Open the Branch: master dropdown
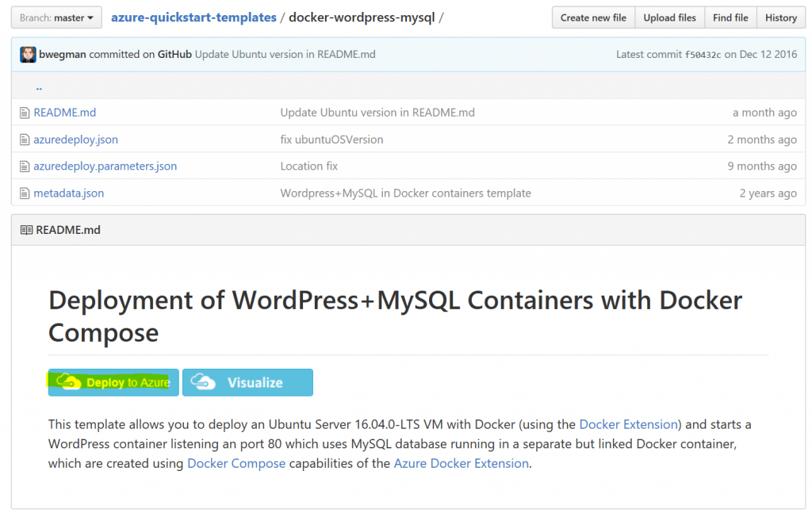Screen dimensions: 812x517 click(56, 17)
